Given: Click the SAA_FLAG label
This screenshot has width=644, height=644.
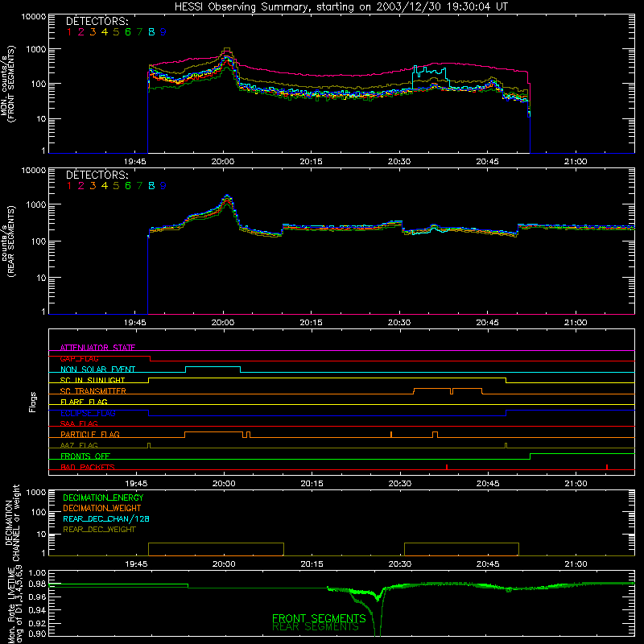Looking at the screenshot, I should [79, 423].
